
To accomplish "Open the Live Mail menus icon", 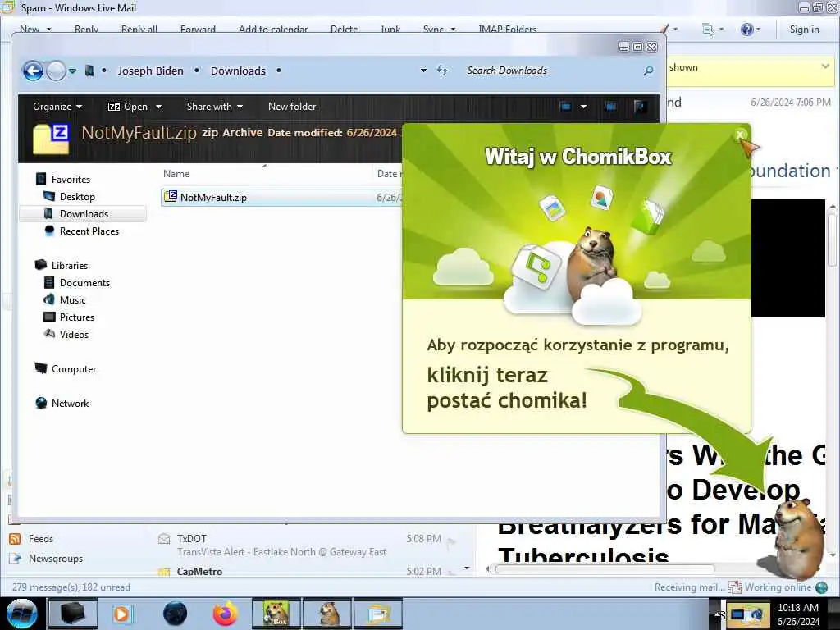I will 708,30.
